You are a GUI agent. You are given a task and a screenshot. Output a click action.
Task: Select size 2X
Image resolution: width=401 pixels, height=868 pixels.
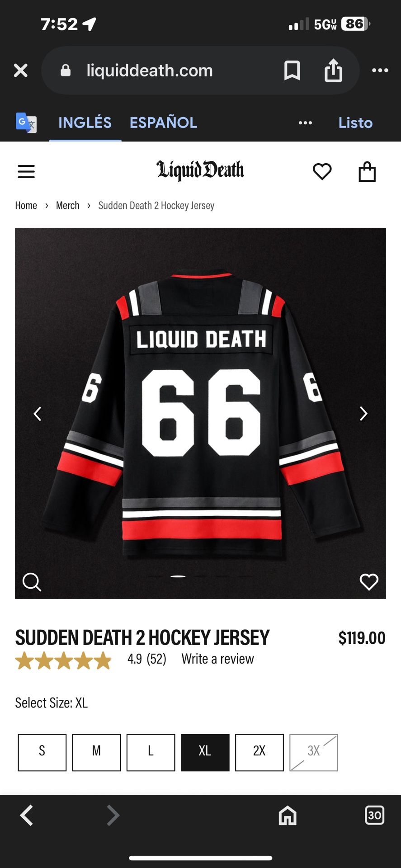259,752
